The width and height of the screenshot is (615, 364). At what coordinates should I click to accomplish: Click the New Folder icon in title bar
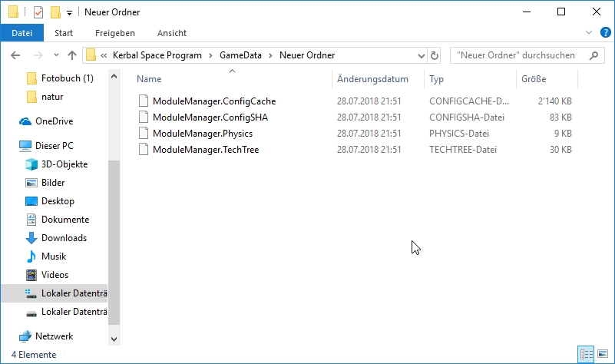click(x=55, y=12)
